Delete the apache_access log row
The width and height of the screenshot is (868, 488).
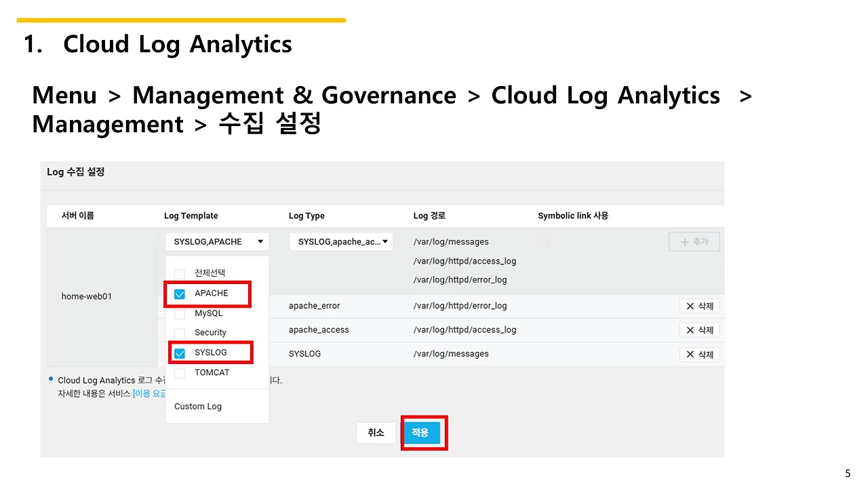pos(700,330)
